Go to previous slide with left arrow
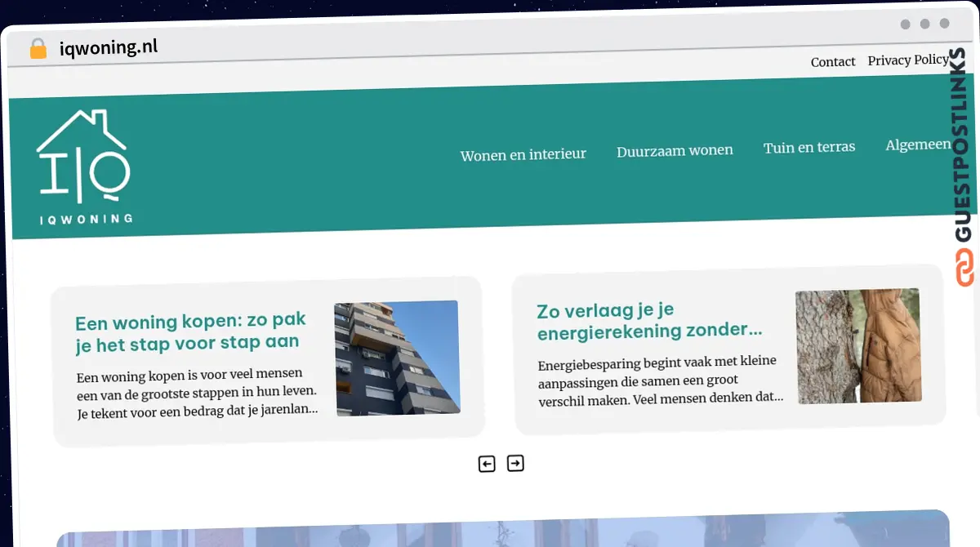The image size is (980, 547). click(x=487, y=465)
